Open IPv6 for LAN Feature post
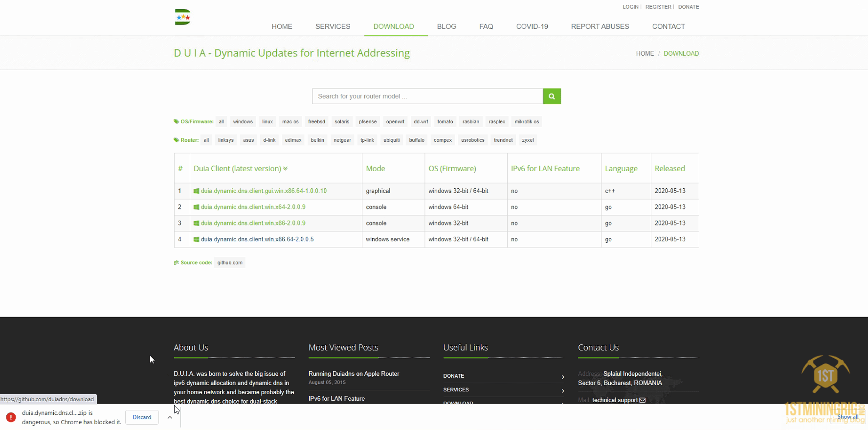Viewport: 868px width, 430px height. click(337, 399)
